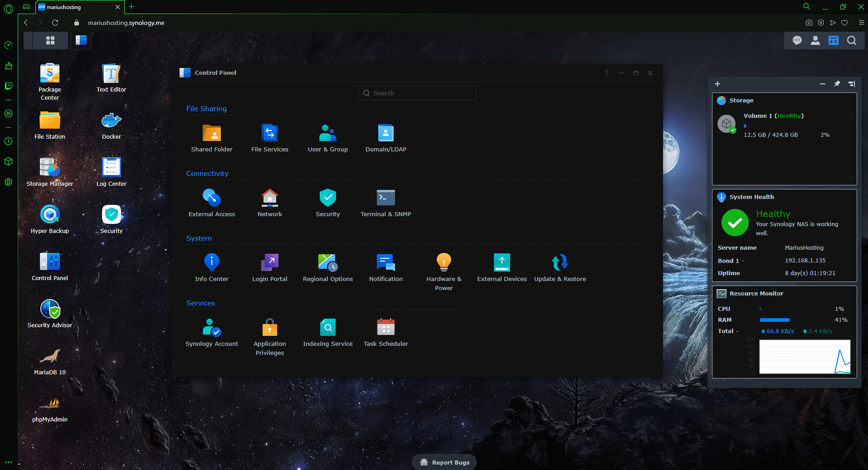Launch Package Center from desktop
Viewport: 868px width, 470px height.
(x=50, y=82)
